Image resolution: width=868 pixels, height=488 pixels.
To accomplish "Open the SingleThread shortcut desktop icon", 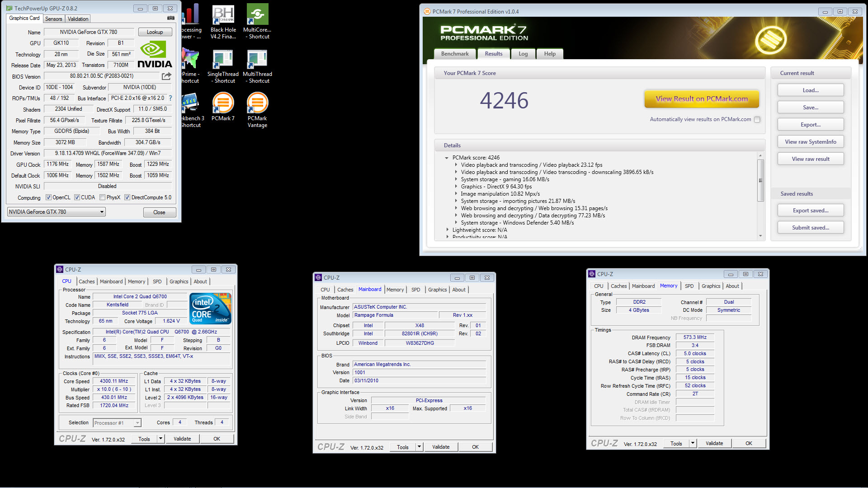I will 223,66.
